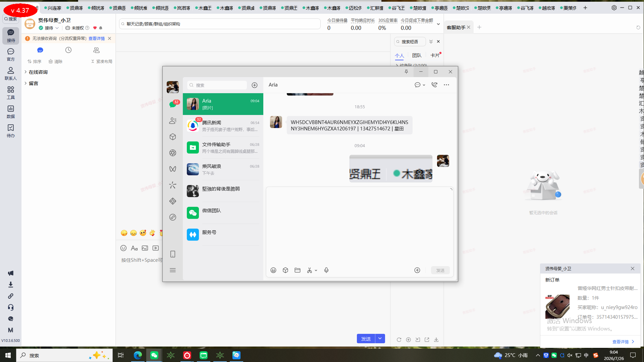
Task: Select the 个人 phrases tab
Action: point(399,55)
